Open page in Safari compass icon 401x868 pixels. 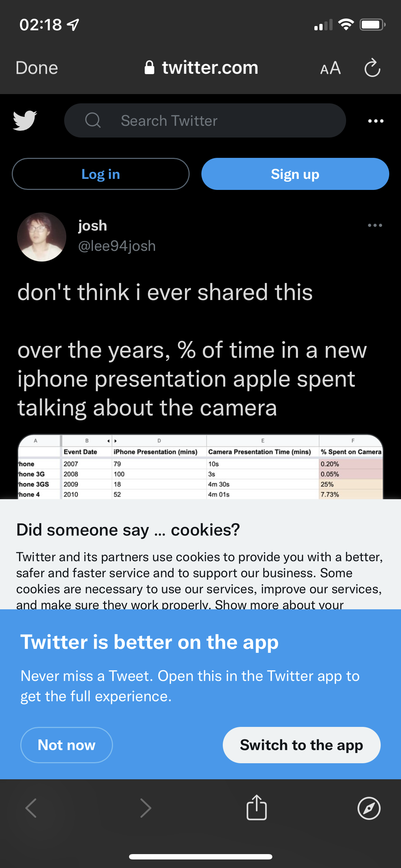click(369, 808)
